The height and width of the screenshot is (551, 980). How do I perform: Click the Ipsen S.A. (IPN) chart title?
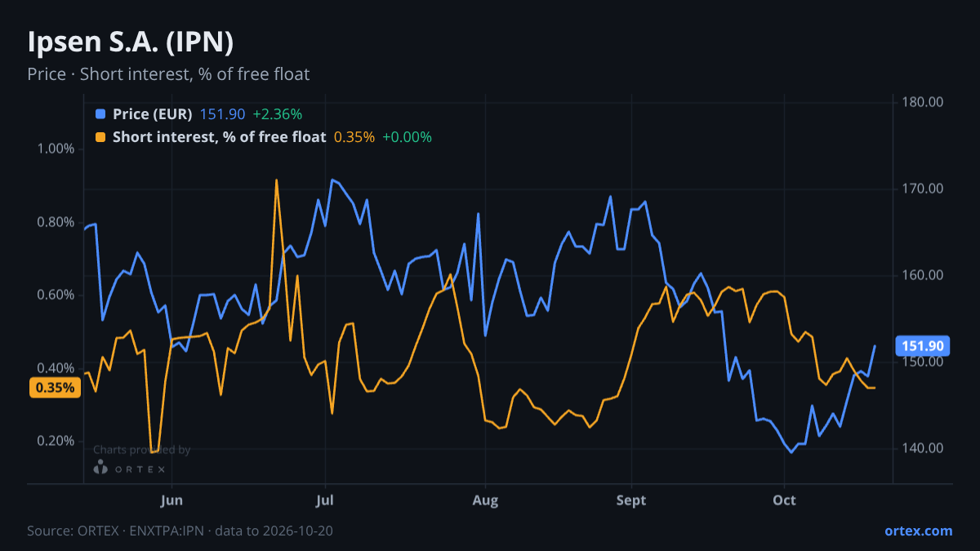[131, 42]
